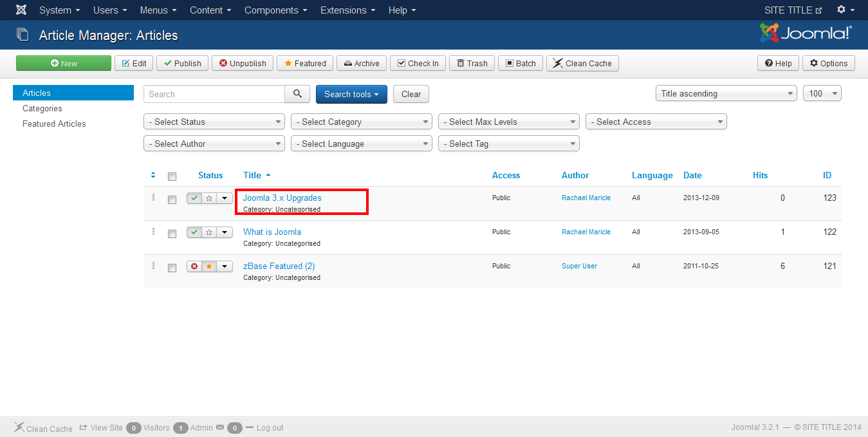Viewport: 868px width, 437px height.
Task: Click the search magnifier button
Action: [297, 94]
